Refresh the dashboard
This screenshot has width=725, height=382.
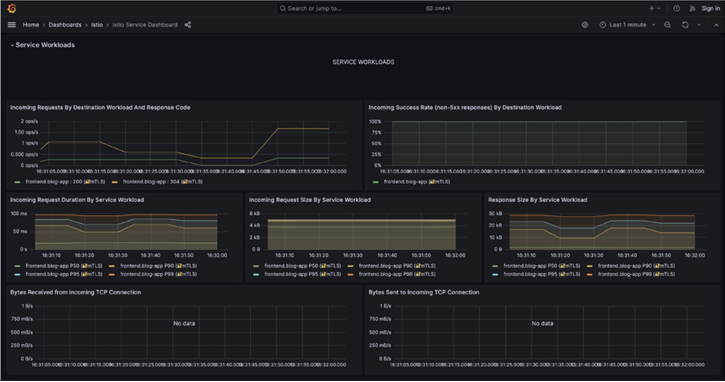pyautogui.click(x=685, y=25)
